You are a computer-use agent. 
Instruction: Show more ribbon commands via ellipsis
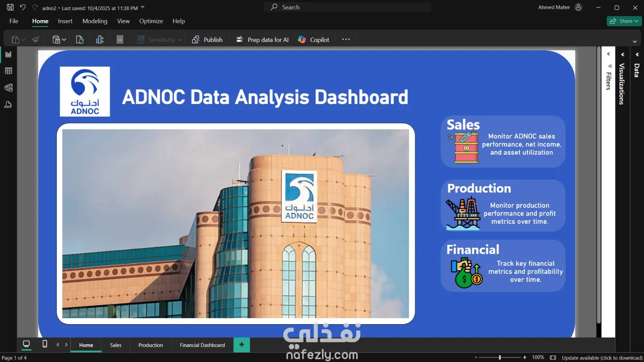(346, 39)
